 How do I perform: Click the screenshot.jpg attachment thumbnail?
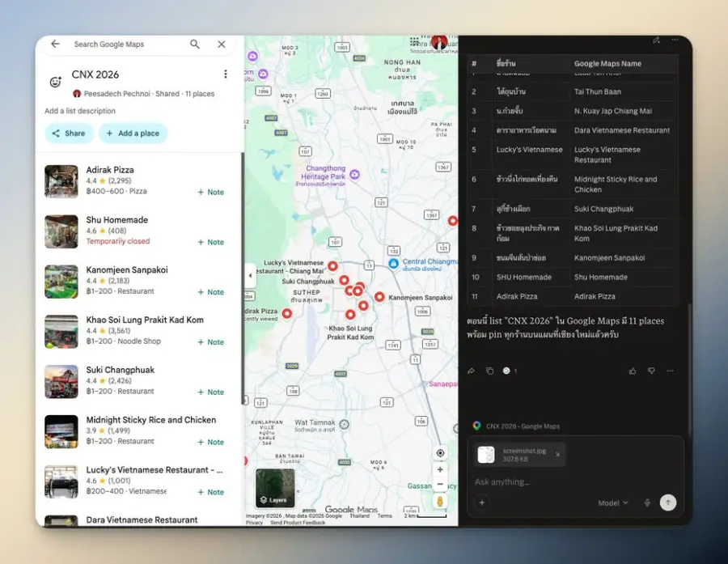(486, 455)
